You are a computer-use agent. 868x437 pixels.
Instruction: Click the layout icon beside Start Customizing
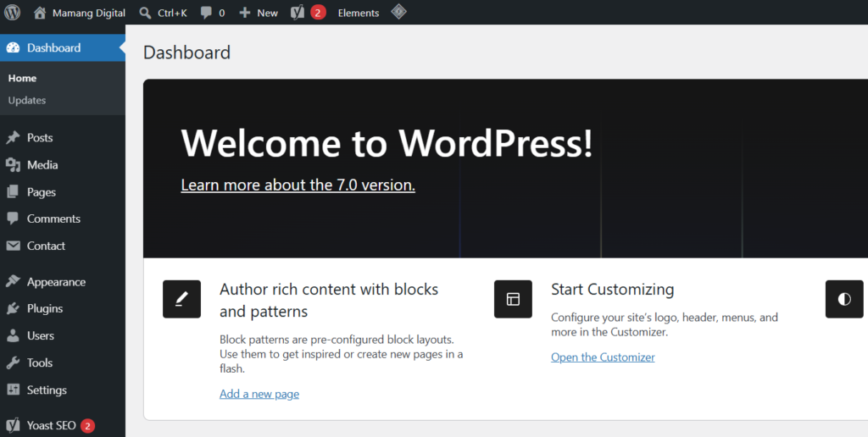pos(513,299)
